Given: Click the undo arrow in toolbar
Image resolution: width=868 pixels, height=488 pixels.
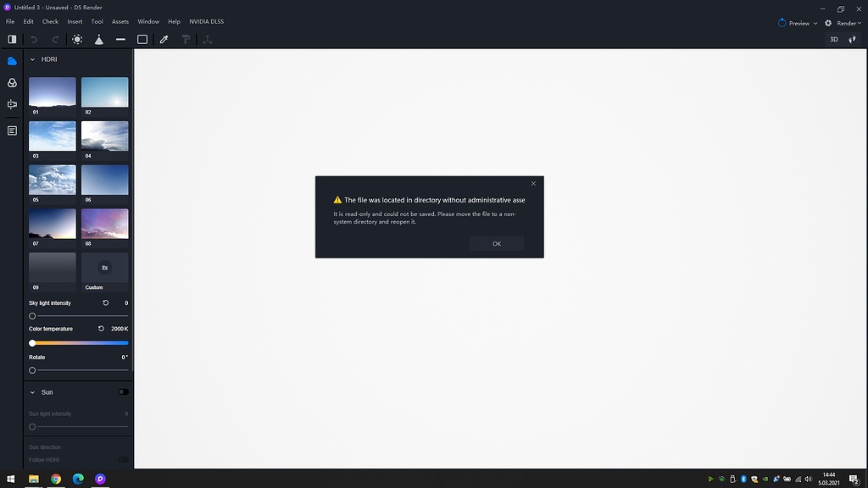Looking at the screenshot, I should pos(34,39).
